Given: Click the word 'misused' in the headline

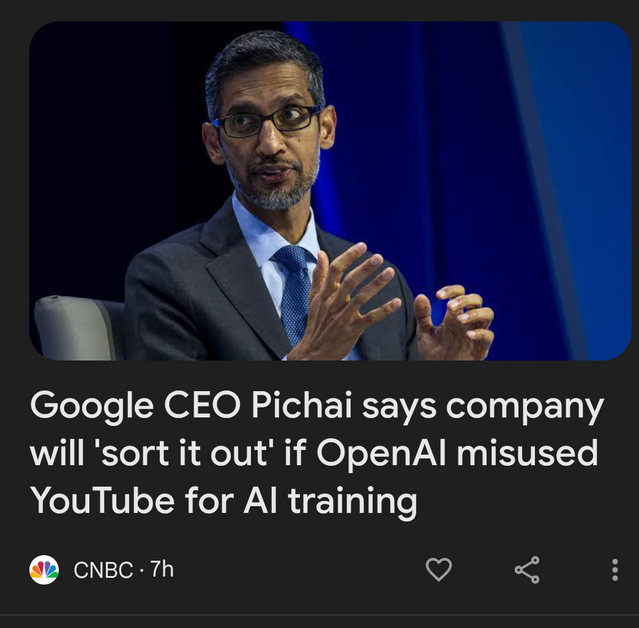Looking at the screenshot, I should point(527,452).
